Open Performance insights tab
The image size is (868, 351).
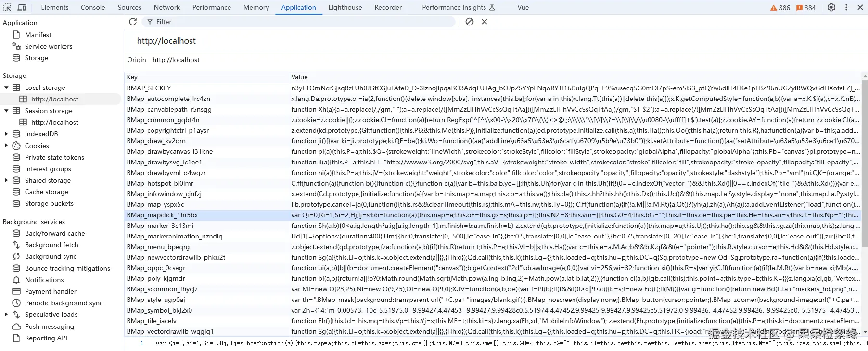click(x=459, y=7)
